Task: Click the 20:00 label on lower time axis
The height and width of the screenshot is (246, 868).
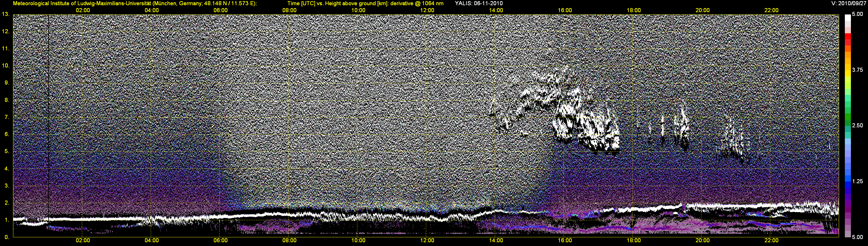Action: tap(703, 241)
